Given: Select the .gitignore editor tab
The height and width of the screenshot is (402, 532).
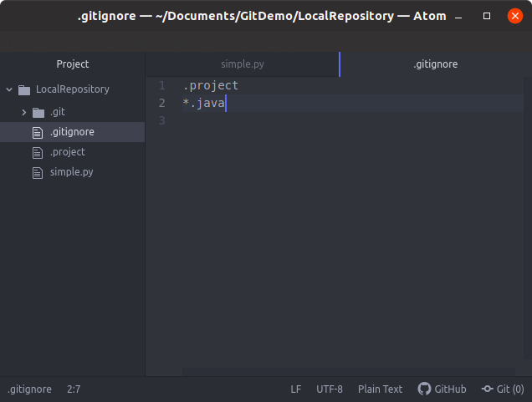Looking at the screenshot, I should pyautogui.click(x=435, y=64).
